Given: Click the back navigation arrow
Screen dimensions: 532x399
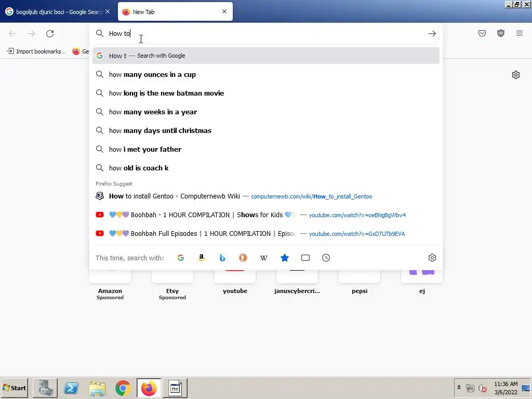Looking at the screenshot, I should pos(12,34).
